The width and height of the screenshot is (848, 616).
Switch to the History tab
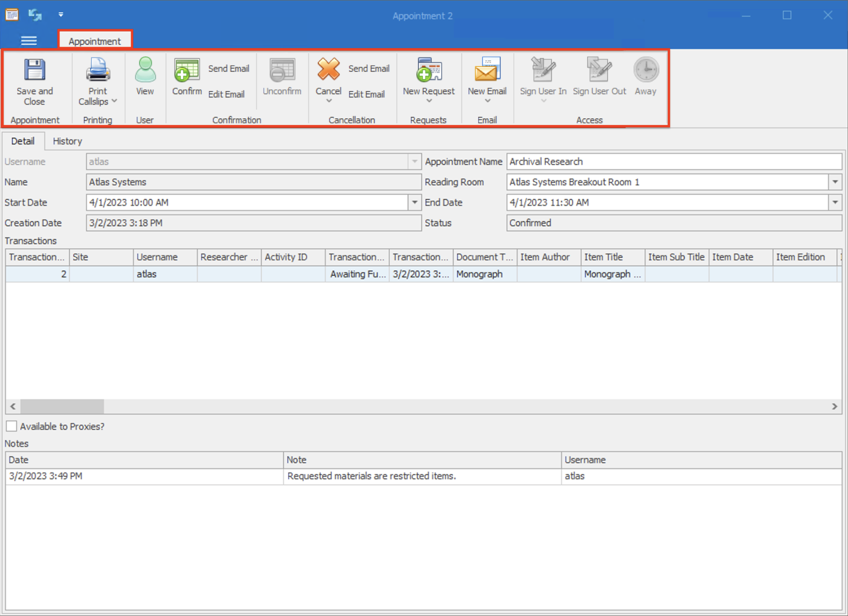(67, 141)
